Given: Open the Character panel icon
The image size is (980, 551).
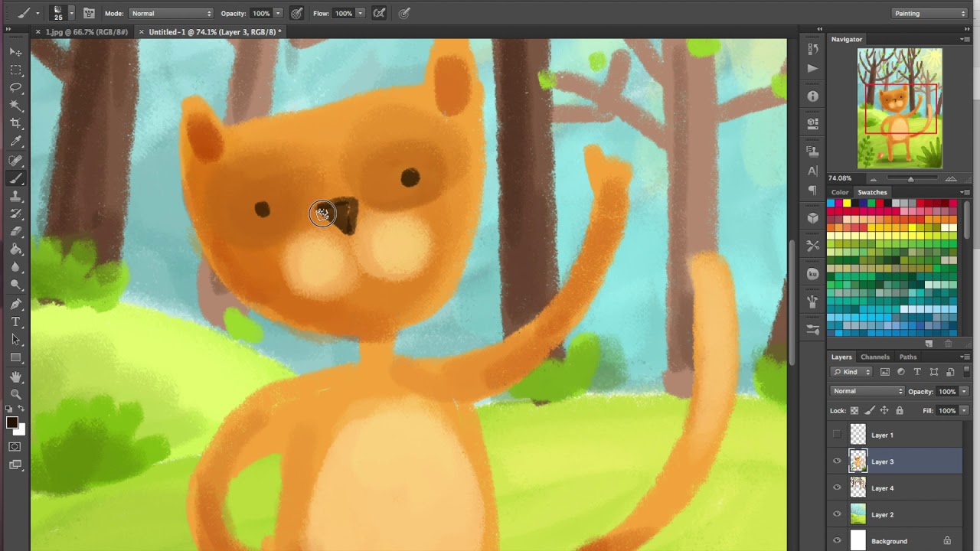Looking at the screenshot, I should point(812,171).
